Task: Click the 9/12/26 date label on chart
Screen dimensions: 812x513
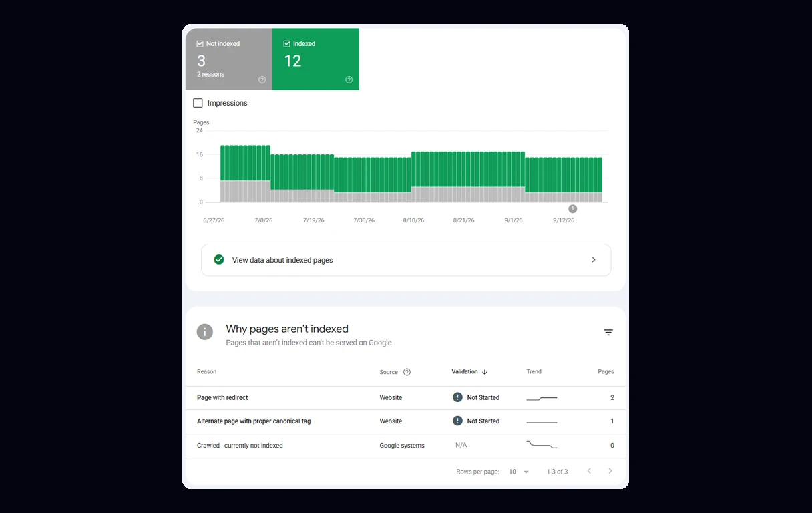Action: 564,220
